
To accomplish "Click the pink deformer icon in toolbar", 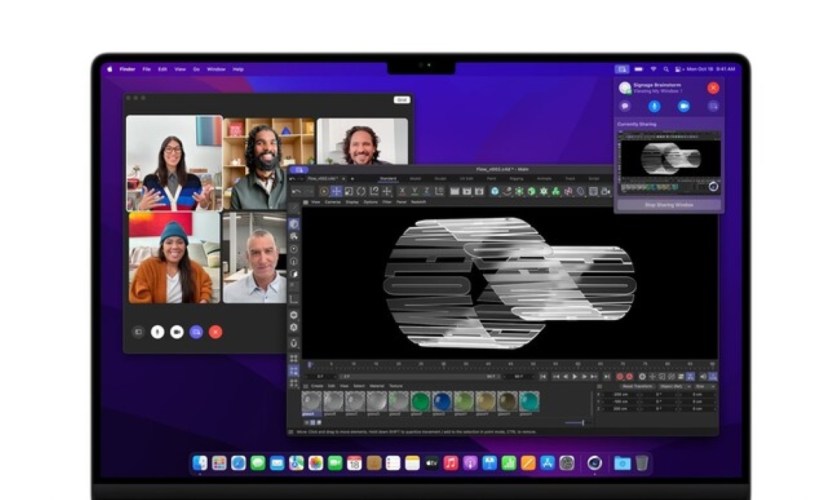I will click(x=568, y=191).
